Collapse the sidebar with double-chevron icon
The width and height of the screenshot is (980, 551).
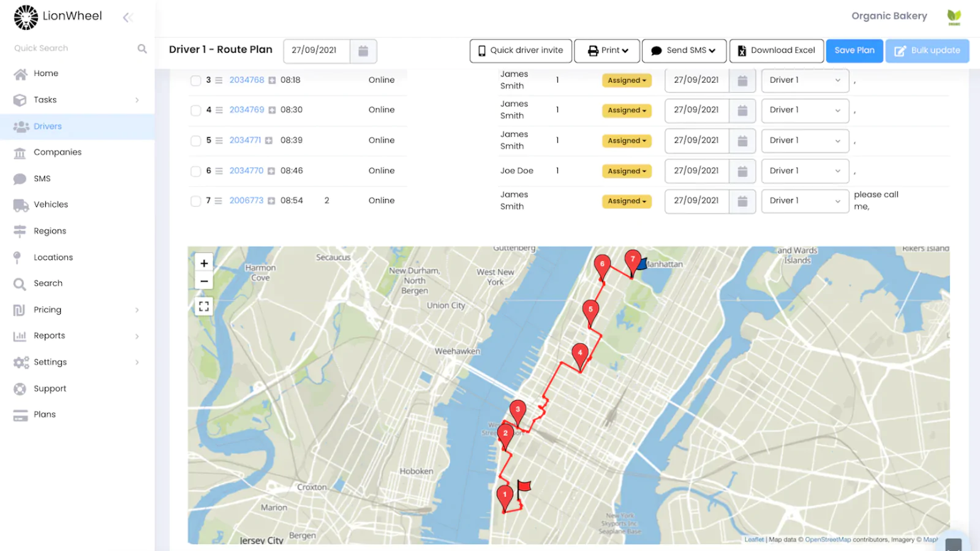coord(127,17)
